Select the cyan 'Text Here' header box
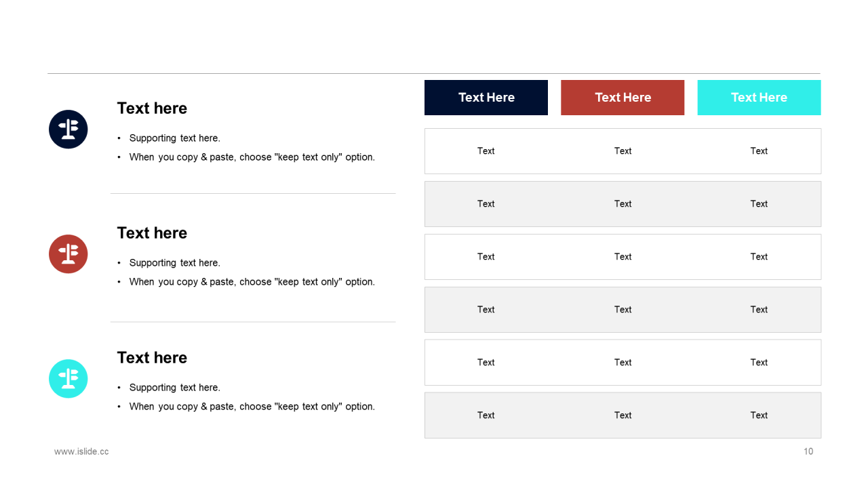868x488 pixels. (759, 98)
